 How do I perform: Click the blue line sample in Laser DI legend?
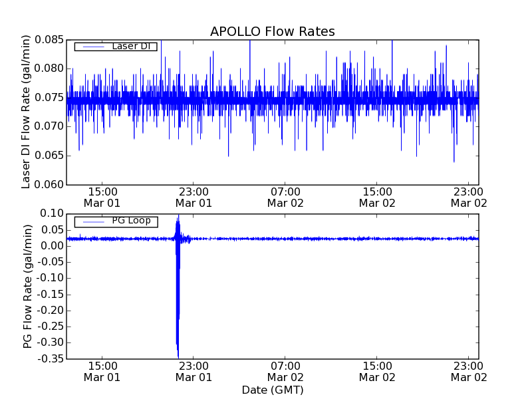coord(93,47)
